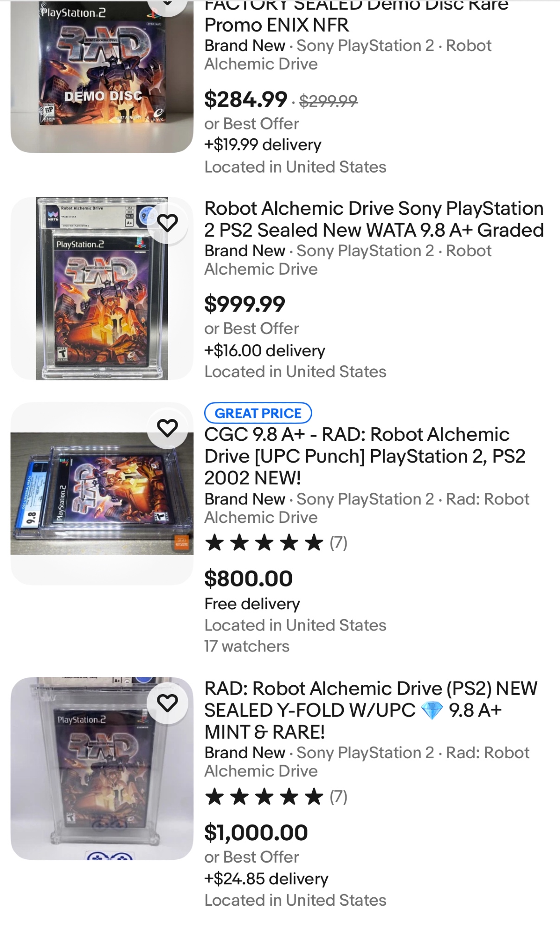Select the $284.99 price
Screen dimensions: 560x928
pos(246,100)
